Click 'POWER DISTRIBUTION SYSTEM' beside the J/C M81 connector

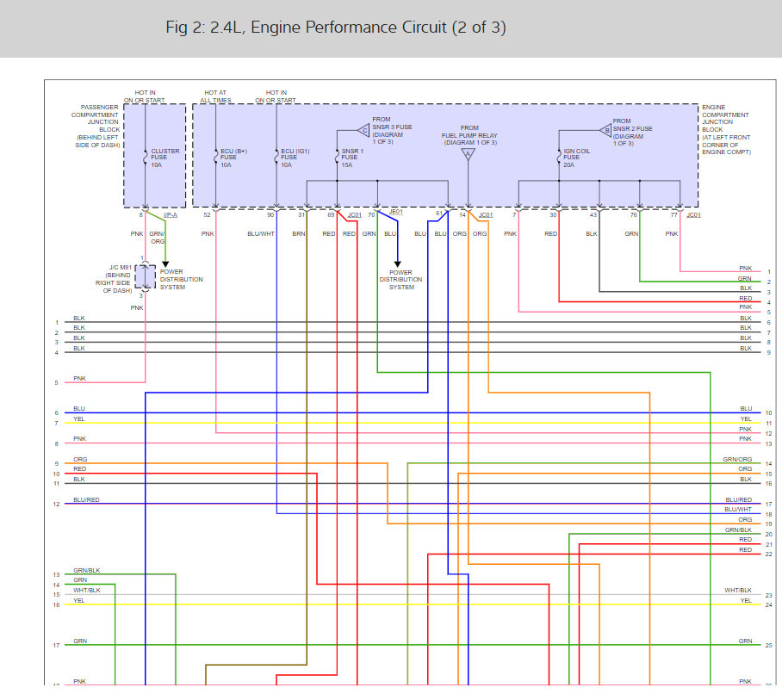[181, 279]
